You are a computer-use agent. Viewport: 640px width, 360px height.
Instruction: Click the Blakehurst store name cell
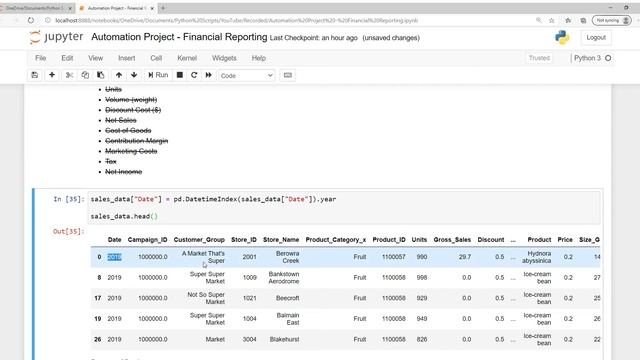pyautogui.click(x=284, y=339)
